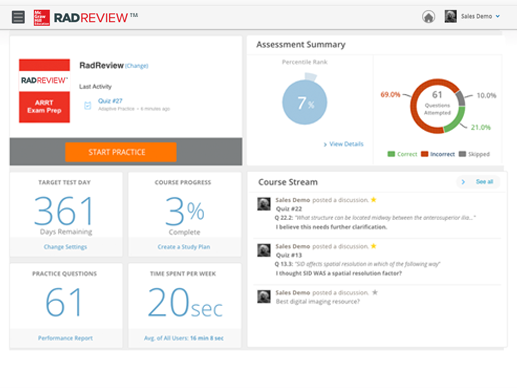Toggle gray star on digital imaging post
517x388 pixels.
tap(375, 292)
